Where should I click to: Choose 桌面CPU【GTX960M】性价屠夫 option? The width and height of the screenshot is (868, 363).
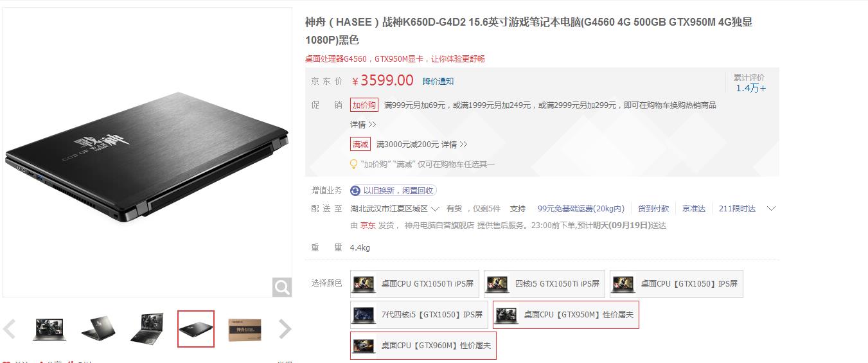coord(423,346)
